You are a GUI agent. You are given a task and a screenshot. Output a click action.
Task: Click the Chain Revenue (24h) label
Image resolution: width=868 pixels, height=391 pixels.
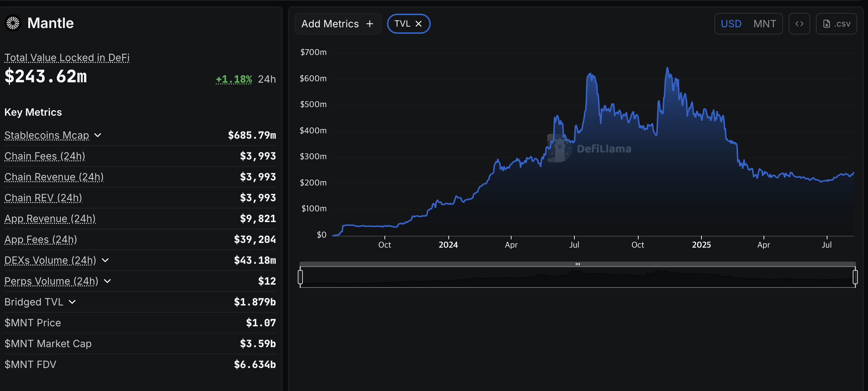coord(54,177)
